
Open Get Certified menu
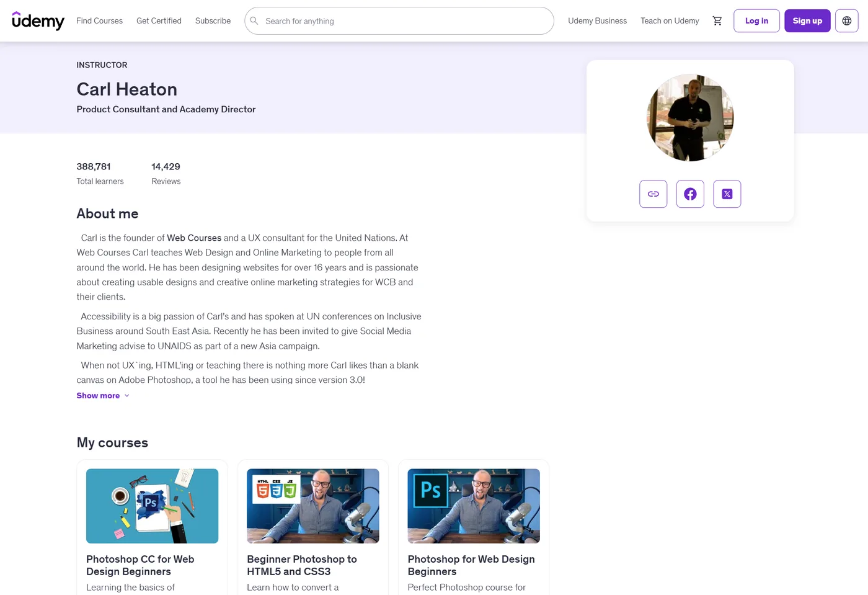159,21
